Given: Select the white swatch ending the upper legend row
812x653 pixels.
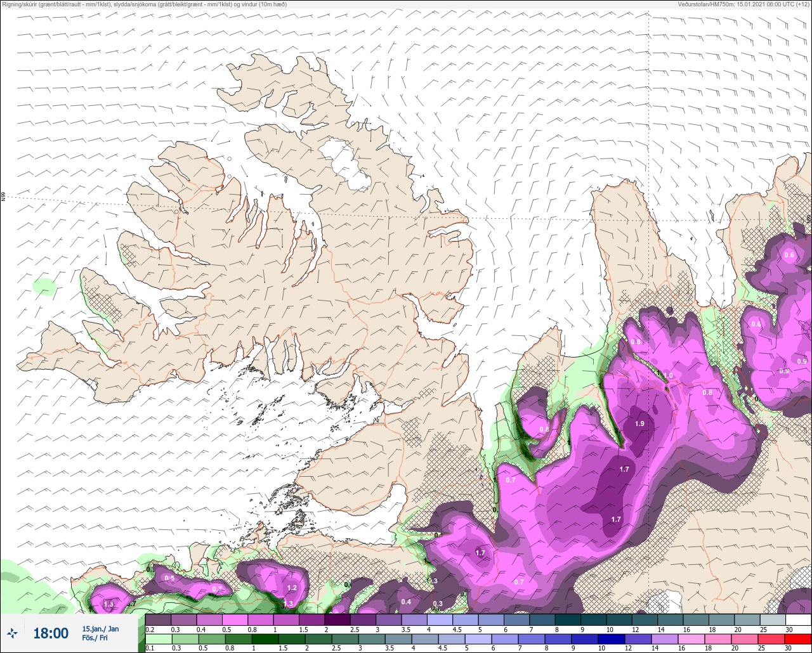Looking at the screenshot, I should click(799, 620).
